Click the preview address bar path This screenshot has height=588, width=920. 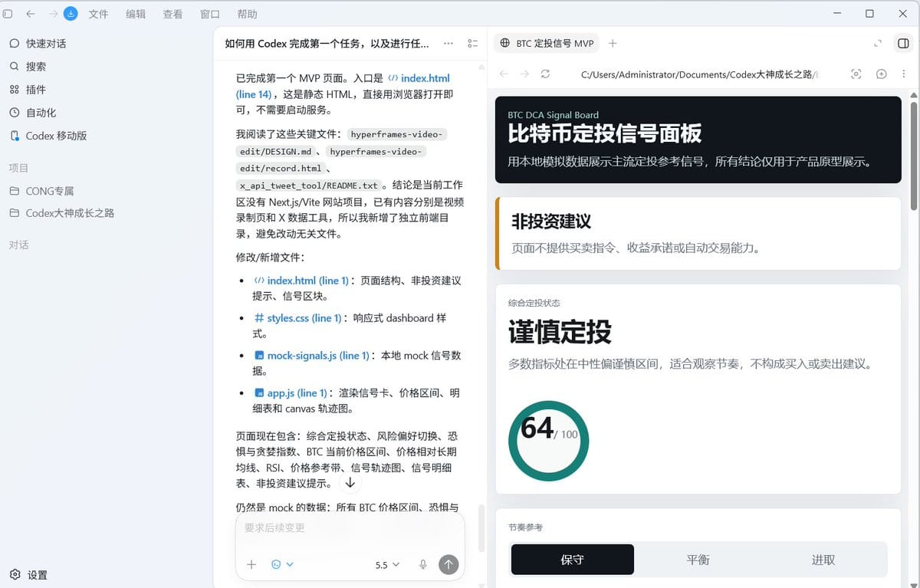pyautogui.click(x=699, y=74)
